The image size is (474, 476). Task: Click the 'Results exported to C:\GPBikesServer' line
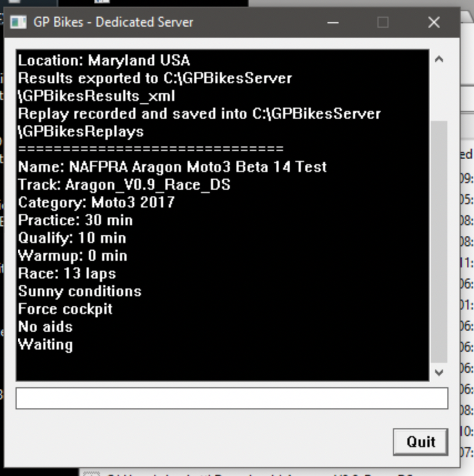pyautogui.click(x=155, y=78)
